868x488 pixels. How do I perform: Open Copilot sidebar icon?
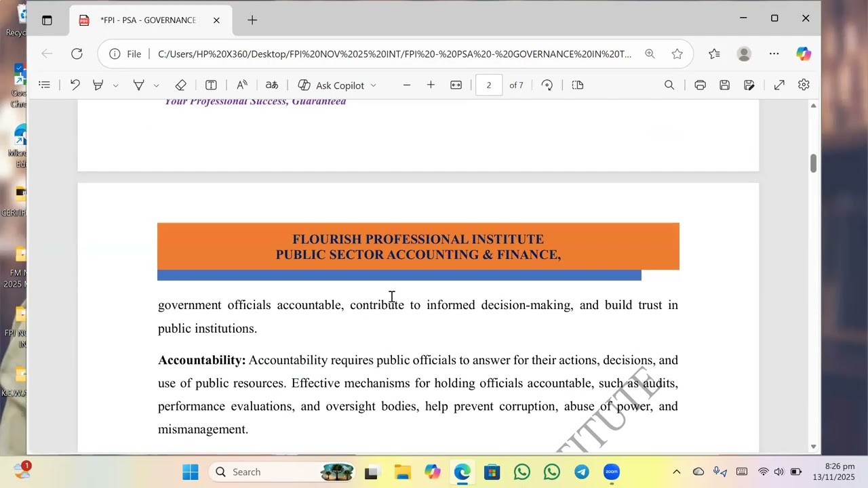click(804, 54)
